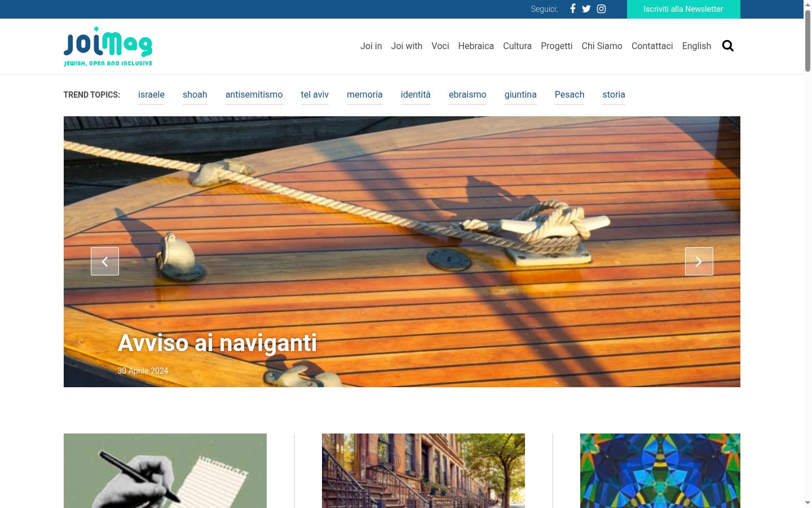Image resolution: width=812 pixels, height=508 pixels.
Task: Open the JoiMag Facebook page icon
Action: 572,9
